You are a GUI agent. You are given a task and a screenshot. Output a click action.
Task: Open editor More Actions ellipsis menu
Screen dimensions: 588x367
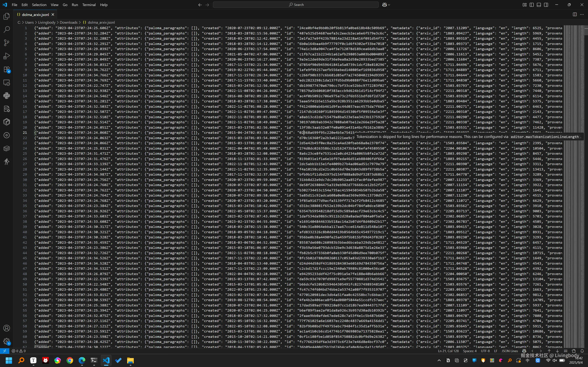pos(582,14)
